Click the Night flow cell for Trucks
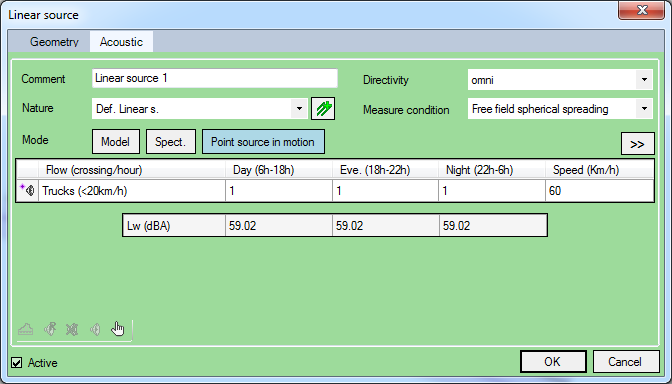Image resolution: width=672 pixels, height=384 pixels. pyautogui.click(x=492, y=191)
